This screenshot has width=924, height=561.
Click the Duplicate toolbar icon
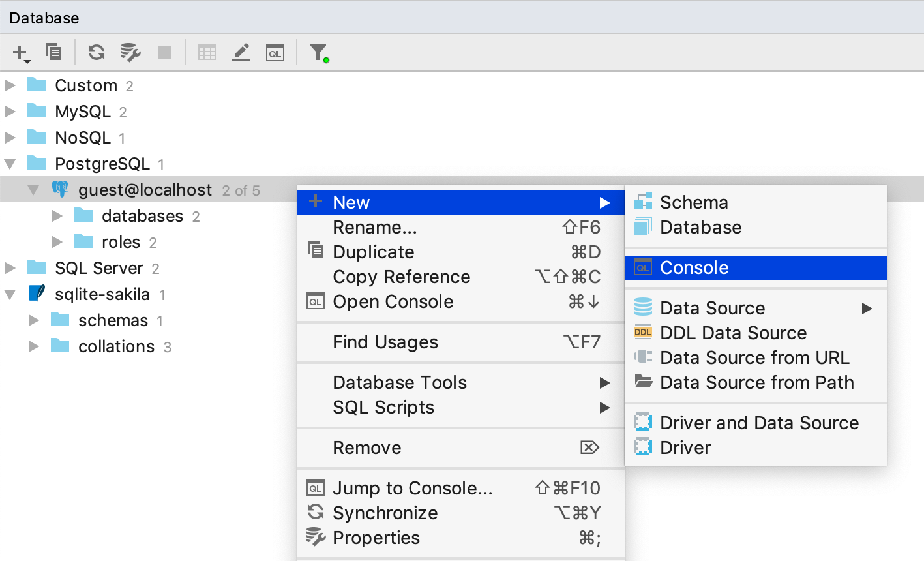point(53,52)
